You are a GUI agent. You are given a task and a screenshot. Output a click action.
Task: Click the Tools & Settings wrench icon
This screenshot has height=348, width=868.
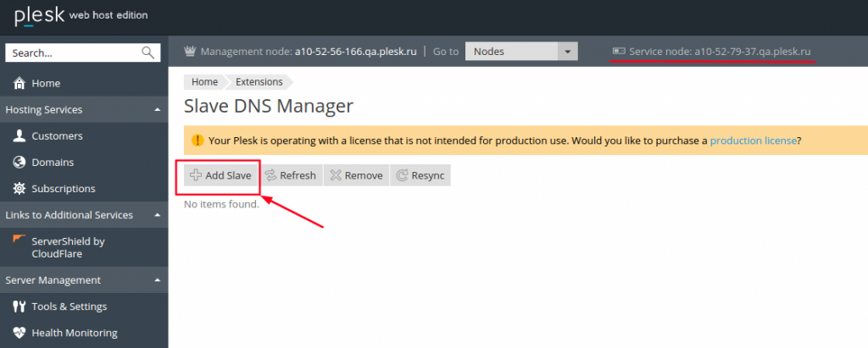click(19, 307)
